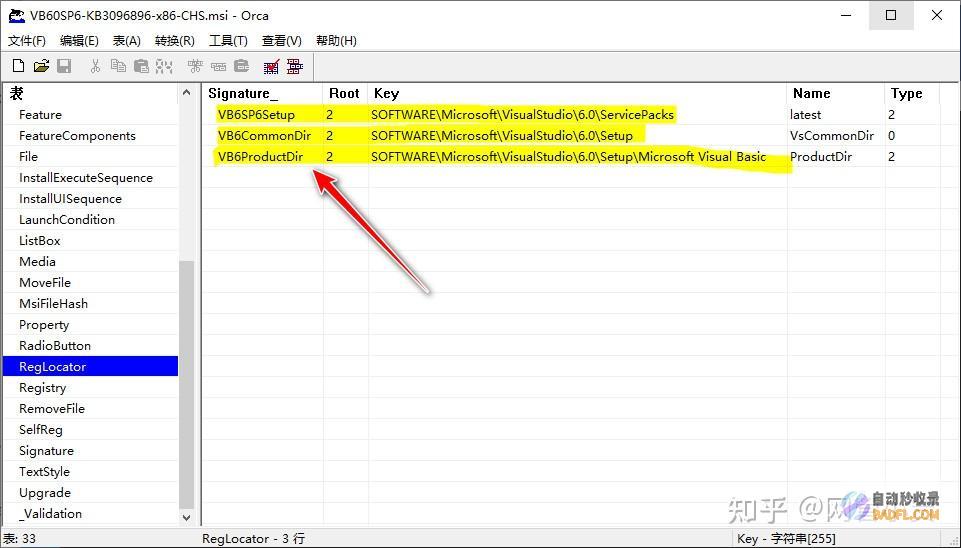961x548 pixels.
Task: Select the InstallUISequence table
Action: (70, 199)
